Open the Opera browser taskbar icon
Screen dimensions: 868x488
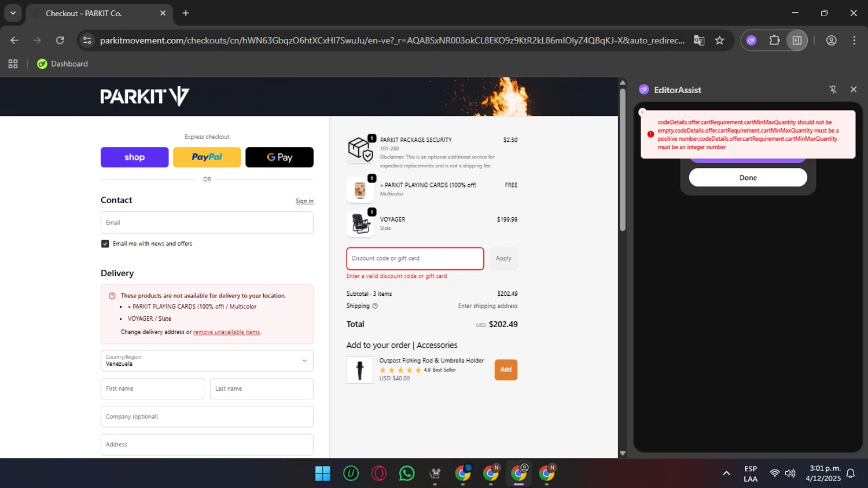coord(379,474)
